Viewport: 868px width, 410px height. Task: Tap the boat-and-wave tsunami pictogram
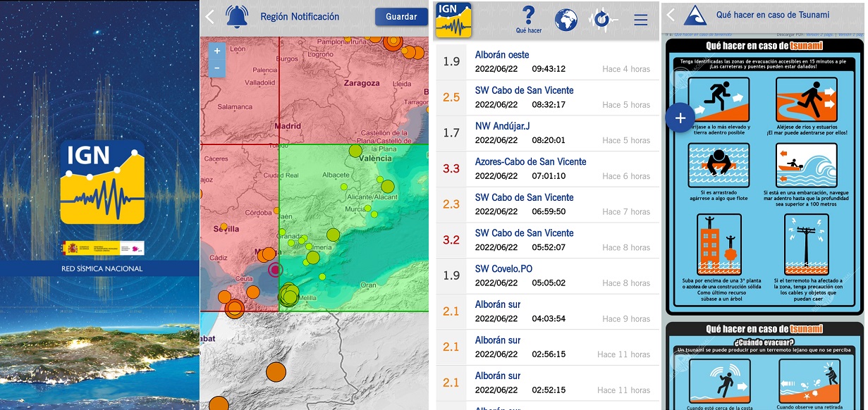pyautogui.click(x=806, y=165)
